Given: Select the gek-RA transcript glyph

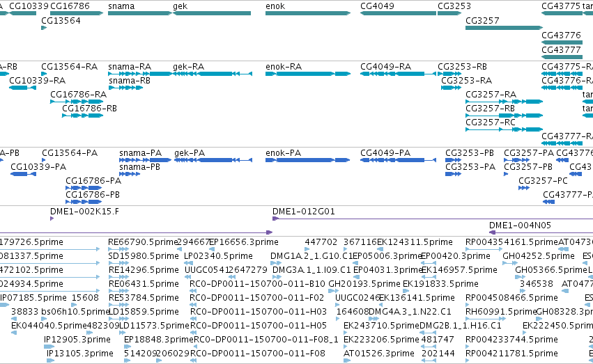Looking at the screenshot, I should [213, 74].
